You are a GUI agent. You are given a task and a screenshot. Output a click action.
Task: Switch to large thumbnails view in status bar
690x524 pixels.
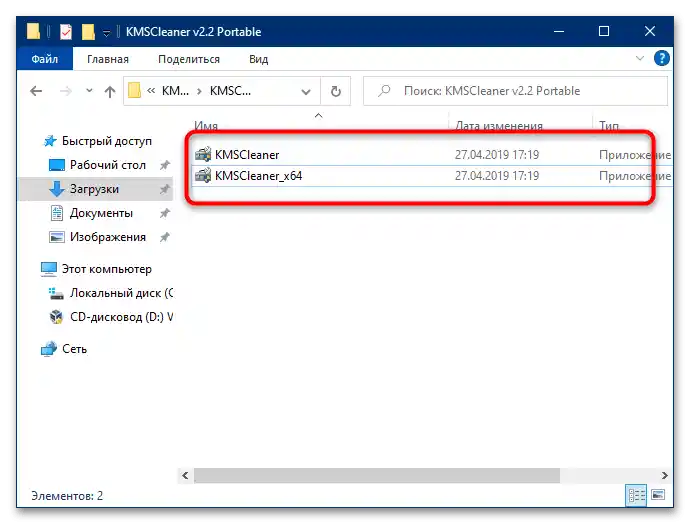click(x=658, y=495)
